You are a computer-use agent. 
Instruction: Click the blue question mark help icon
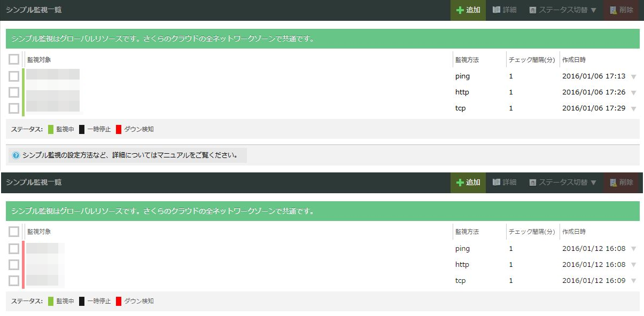[x=15, y=156]
